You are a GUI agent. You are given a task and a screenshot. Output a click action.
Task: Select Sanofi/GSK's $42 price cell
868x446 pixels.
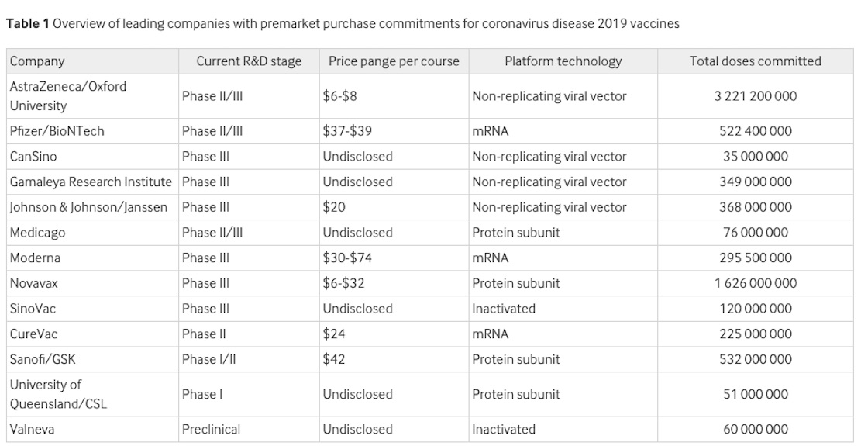(x=334, y=359)
